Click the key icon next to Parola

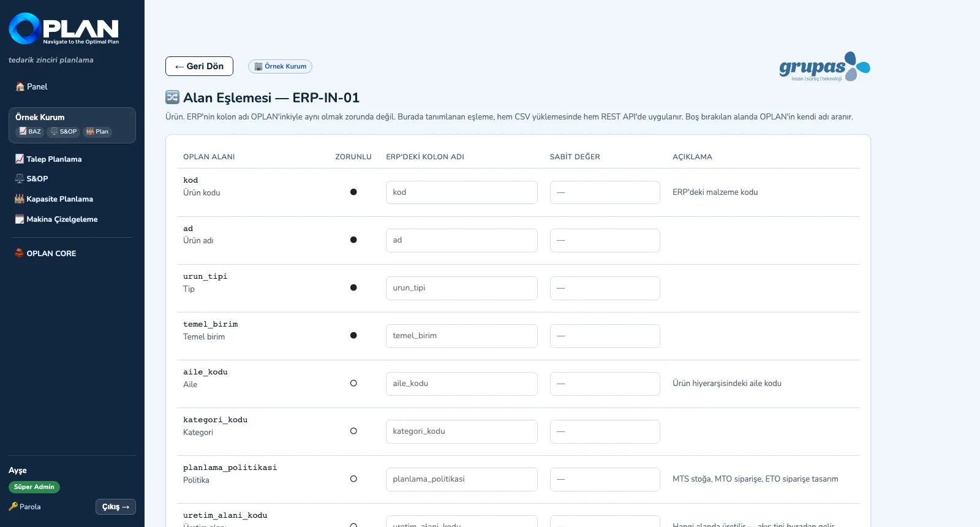(x=13, y=507)
